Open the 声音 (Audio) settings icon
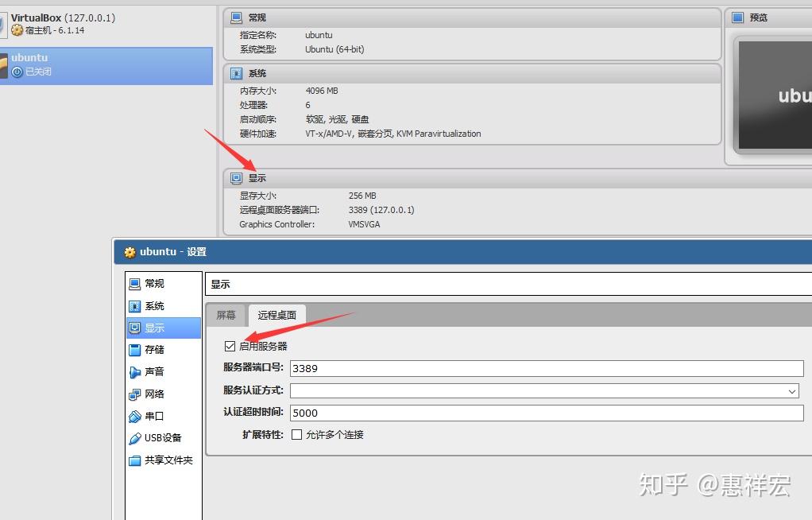This screenshot has height=520, width=812. click(136, 371)
